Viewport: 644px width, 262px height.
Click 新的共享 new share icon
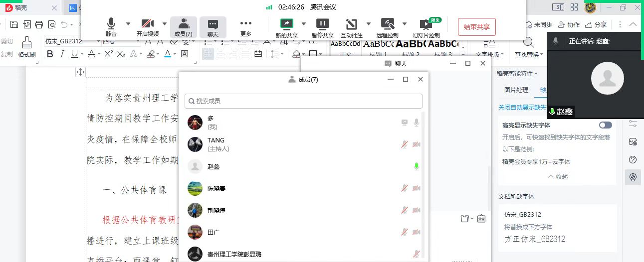(286, 27)
